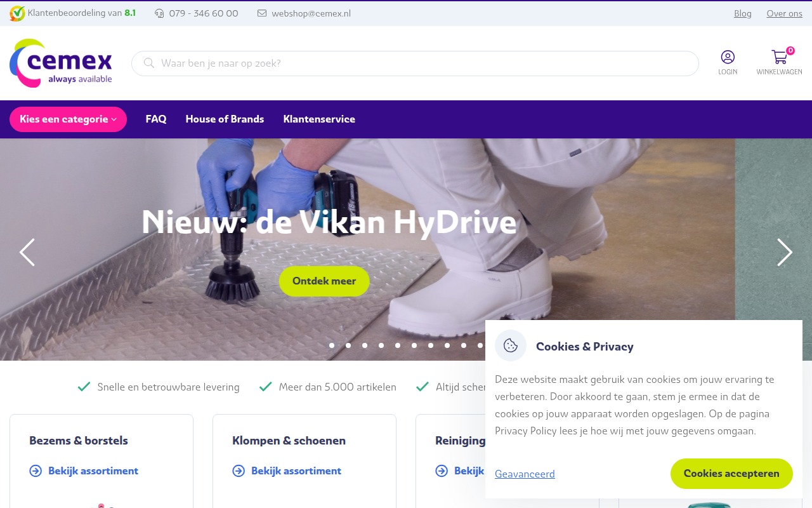This screenshot has height=508, width=812.
Task: Click the Ontdek meer button
Action: tap(324, 281)
